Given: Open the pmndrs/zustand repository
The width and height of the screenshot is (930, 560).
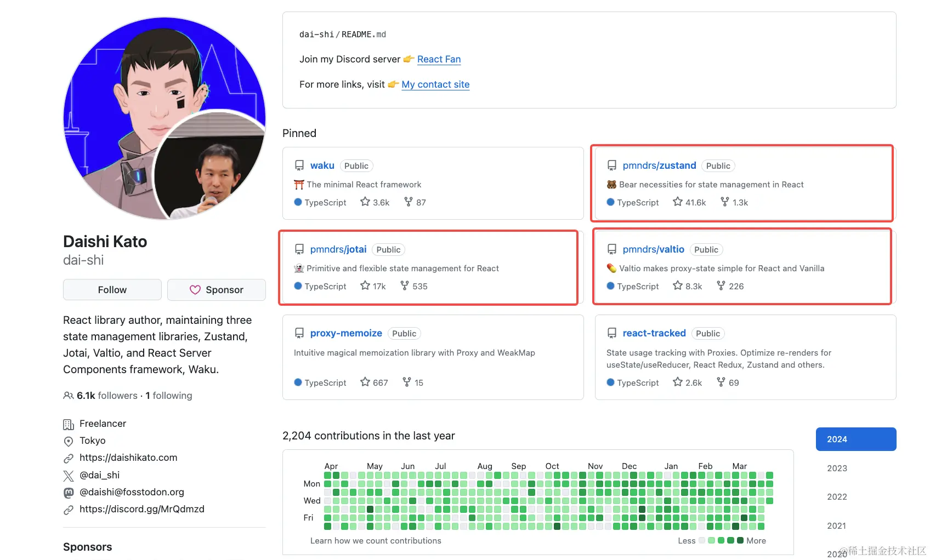Looking at the screenshot, I should (659, 165).
